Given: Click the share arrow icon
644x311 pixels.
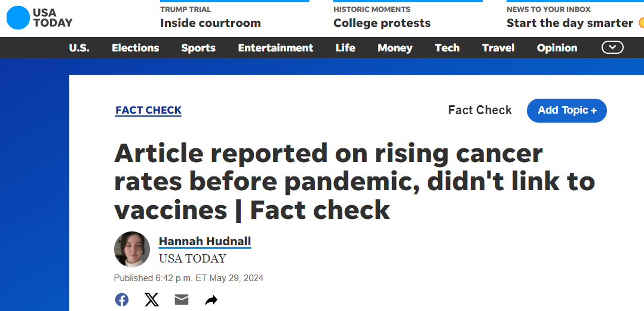Looking at the screenshot, I should 211,300.
